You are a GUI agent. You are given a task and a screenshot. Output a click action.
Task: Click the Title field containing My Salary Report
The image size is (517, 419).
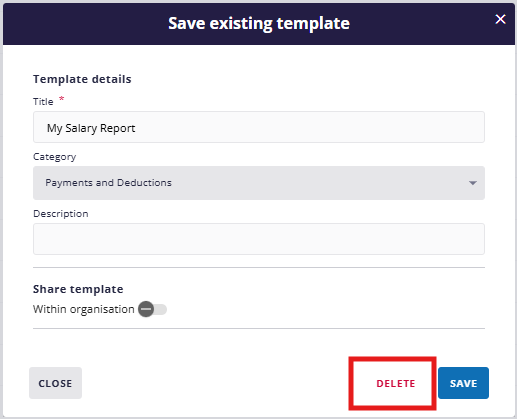pos(259,127)
